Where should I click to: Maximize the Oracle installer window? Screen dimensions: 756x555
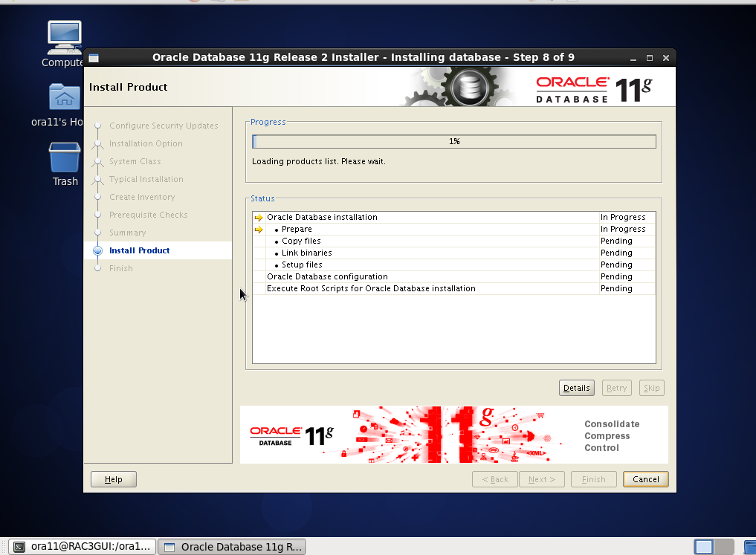pyautogui.click(x=650, y=58)
